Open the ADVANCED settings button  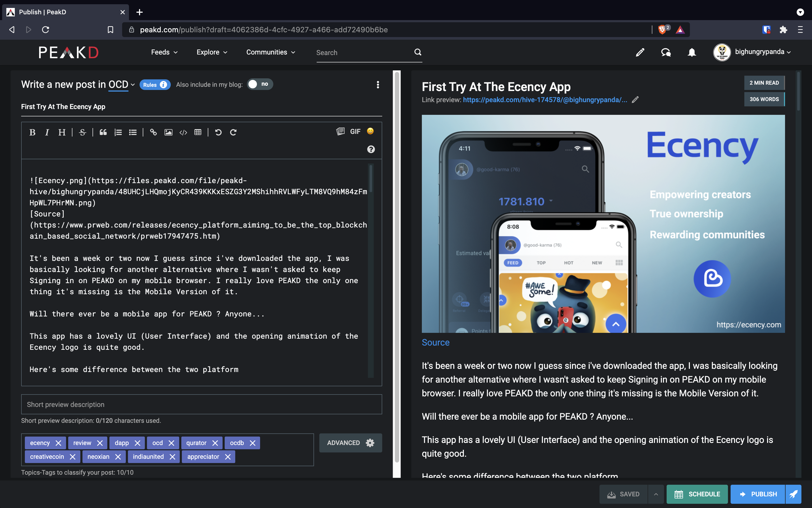coord(350,443)
